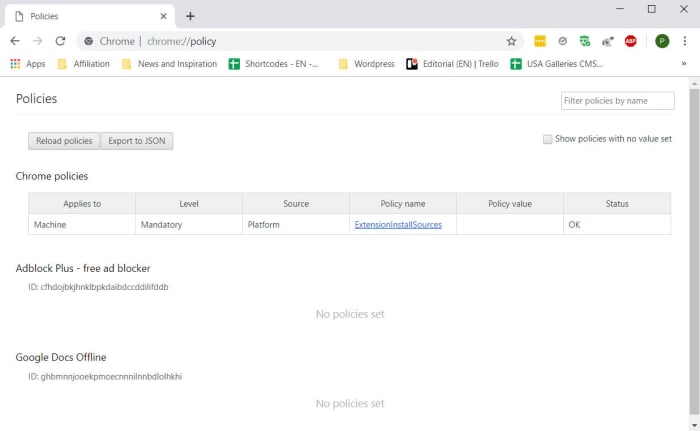Enable Show policies with no value set
The image size is (700, 431).
point(548,139)
